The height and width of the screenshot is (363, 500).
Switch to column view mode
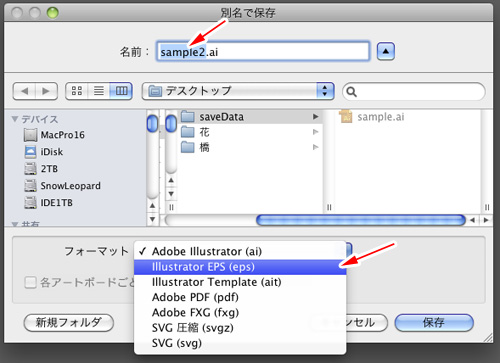[121, 91]
